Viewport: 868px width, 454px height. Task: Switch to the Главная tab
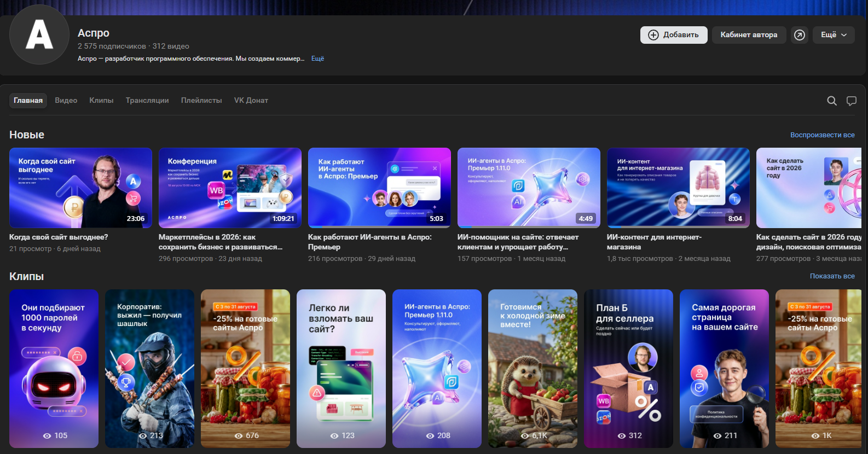pyautogui.click(x=28, y=101)
